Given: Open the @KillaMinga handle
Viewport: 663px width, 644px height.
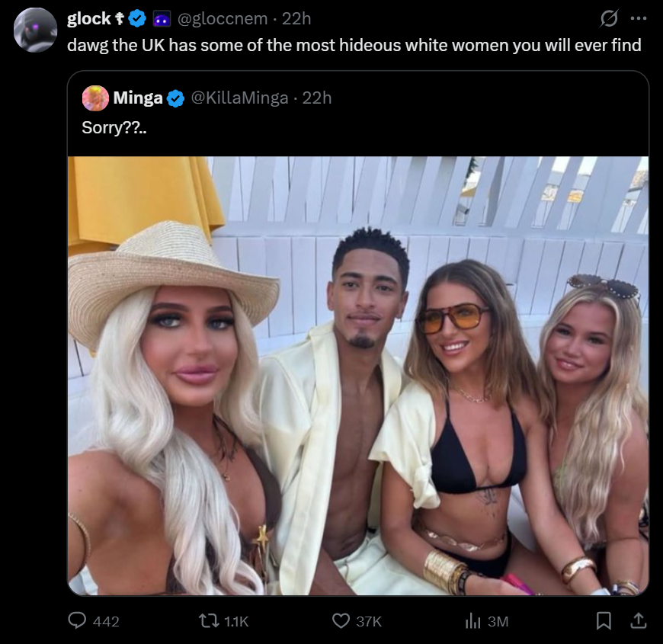Looking at the screenshot, I should [x=240, y=98].
